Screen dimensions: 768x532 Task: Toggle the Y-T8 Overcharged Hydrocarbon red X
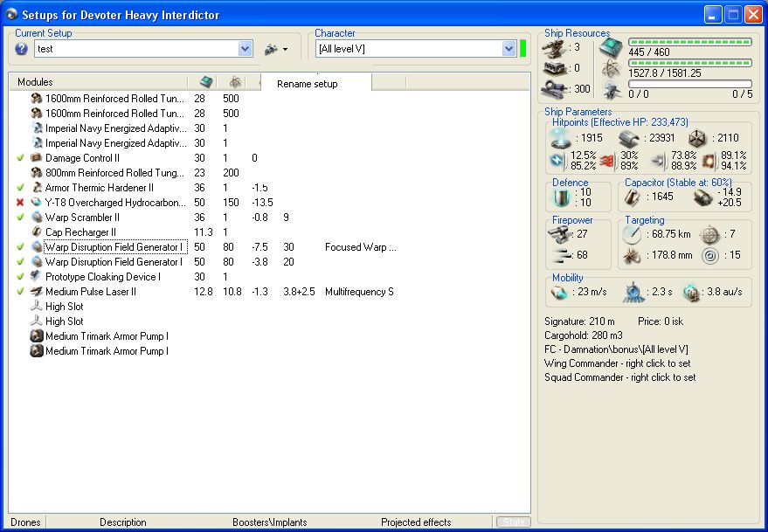point(20,203)
